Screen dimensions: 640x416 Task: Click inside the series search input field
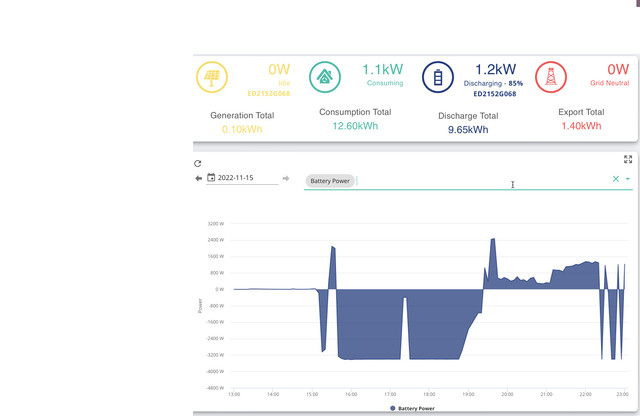[482, 181]
